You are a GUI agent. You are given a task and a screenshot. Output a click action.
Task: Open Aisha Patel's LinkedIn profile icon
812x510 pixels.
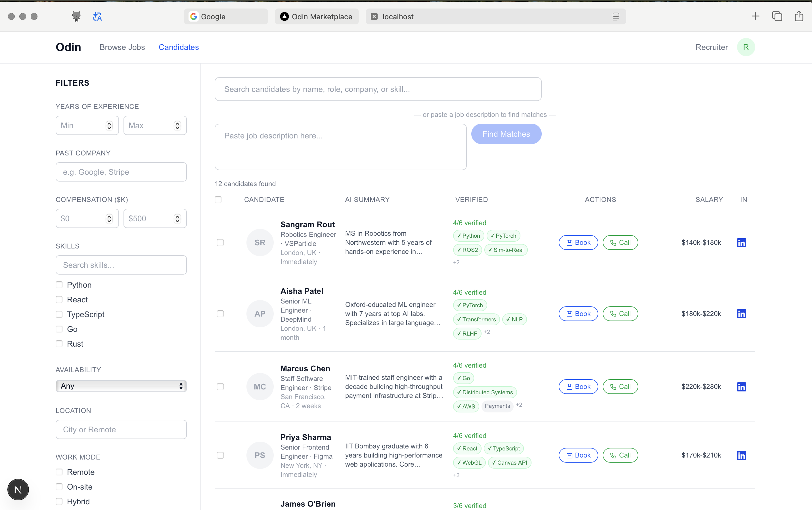[741, 314]
